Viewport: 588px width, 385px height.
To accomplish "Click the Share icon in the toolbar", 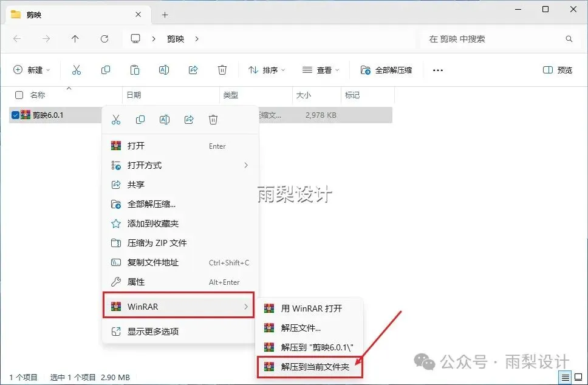I will [x=193, y=70].
